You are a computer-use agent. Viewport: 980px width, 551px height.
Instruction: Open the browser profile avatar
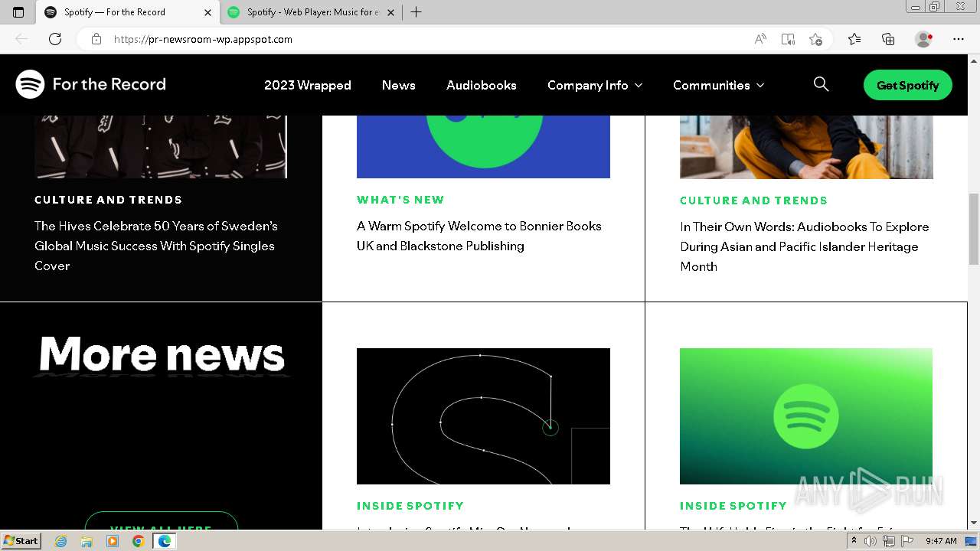[923, 39]
